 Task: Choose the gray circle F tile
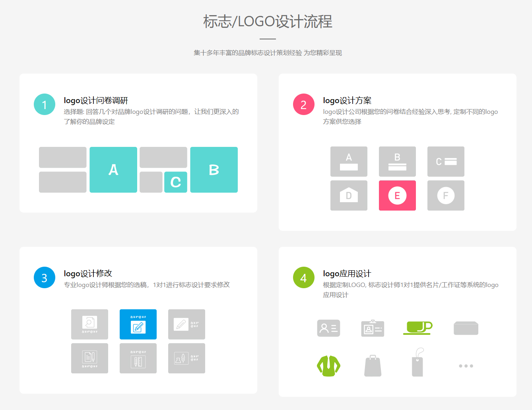[x=446, y=195]
